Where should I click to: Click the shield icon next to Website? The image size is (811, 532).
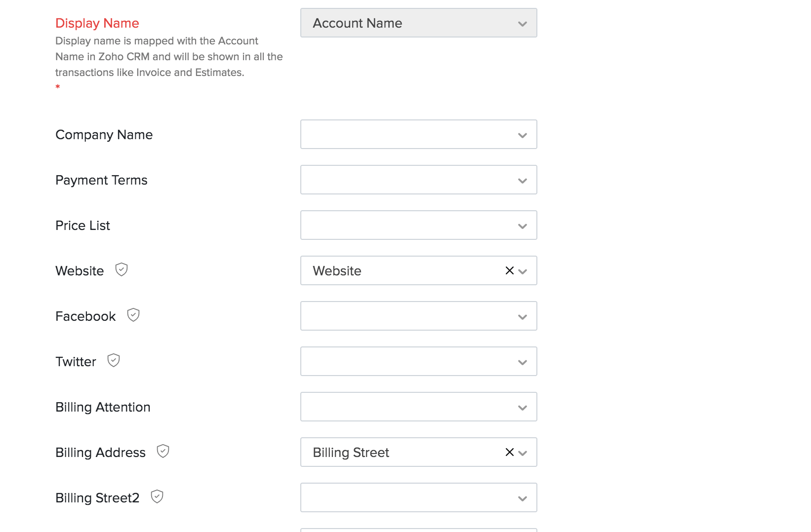click(122, 269)
